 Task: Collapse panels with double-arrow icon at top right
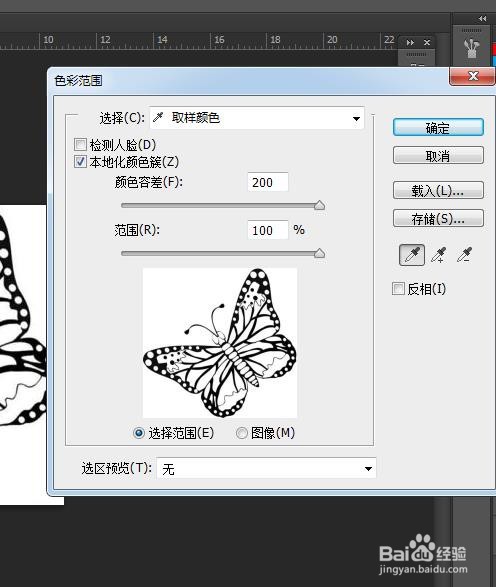[483, 18]
